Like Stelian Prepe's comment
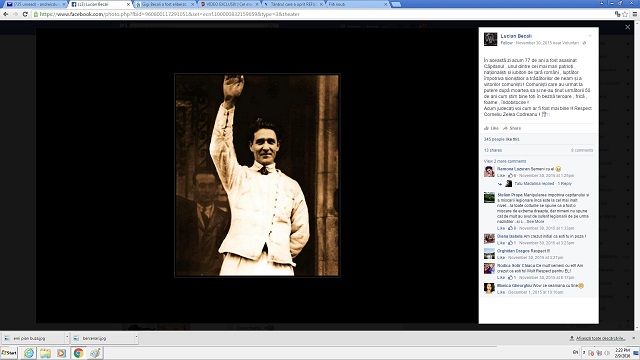 pos(501,228)
